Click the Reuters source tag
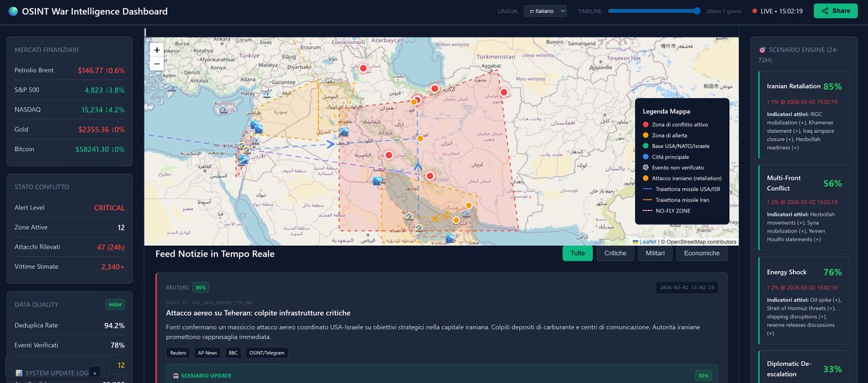The height and width of the screenshot is (383, 868). (x=178, y=353)
